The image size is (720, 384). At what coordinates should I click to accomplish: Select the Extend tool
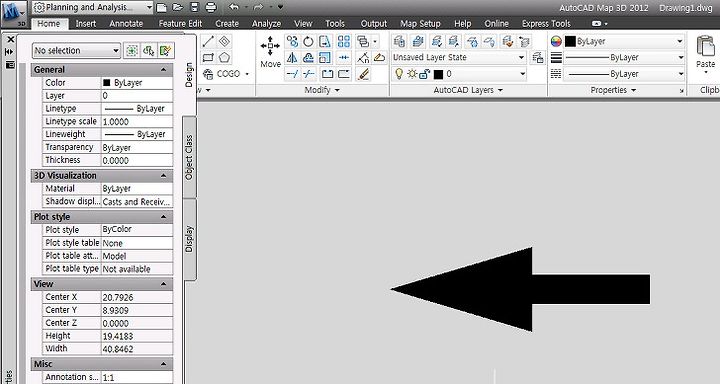(309, 73)
